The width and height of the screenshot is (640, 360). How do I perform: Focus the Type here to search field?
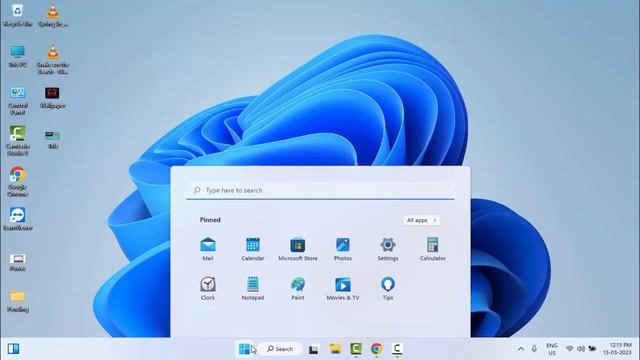(320, 190)
